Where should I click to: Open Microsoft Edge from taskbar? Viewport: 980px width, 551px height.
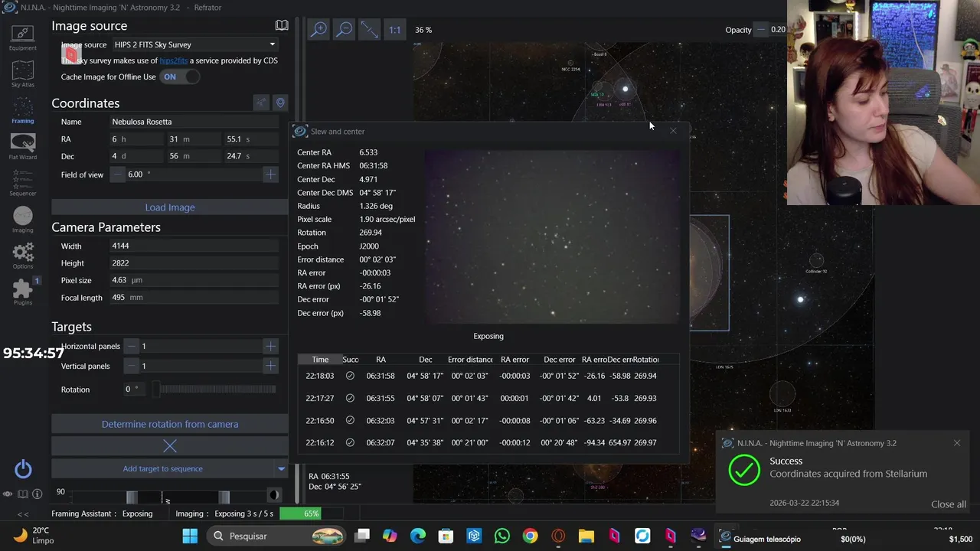(x=418, y=536)
